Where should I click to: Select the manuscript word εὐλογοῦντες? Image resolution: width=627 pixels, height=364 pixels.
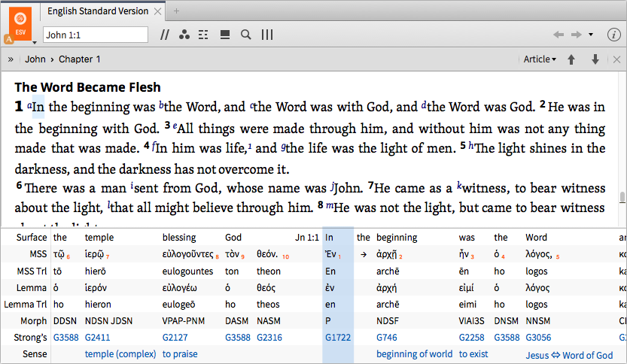187,254
